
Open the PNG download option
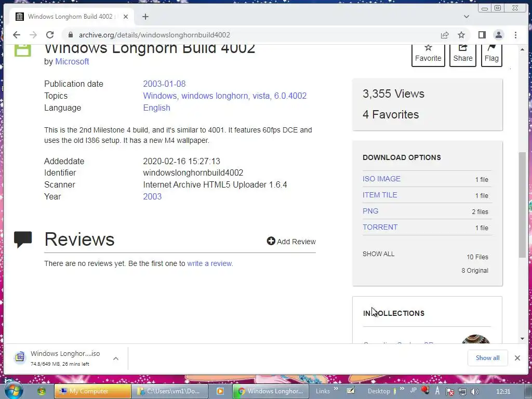pos(370,211)
